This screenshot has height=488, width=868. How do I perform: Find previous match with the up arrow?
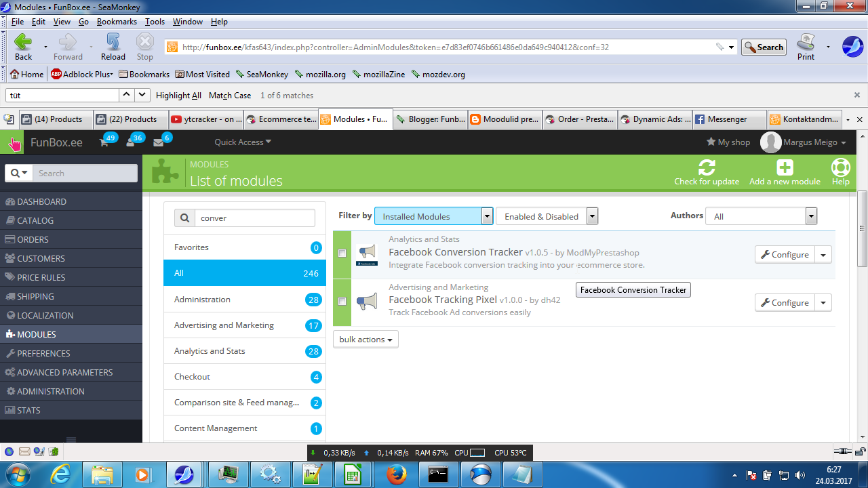tap(126, 96)
